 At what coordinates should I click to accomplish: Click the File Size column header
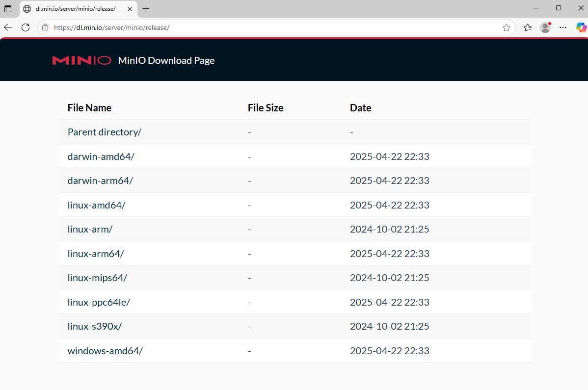coord(266,108)
